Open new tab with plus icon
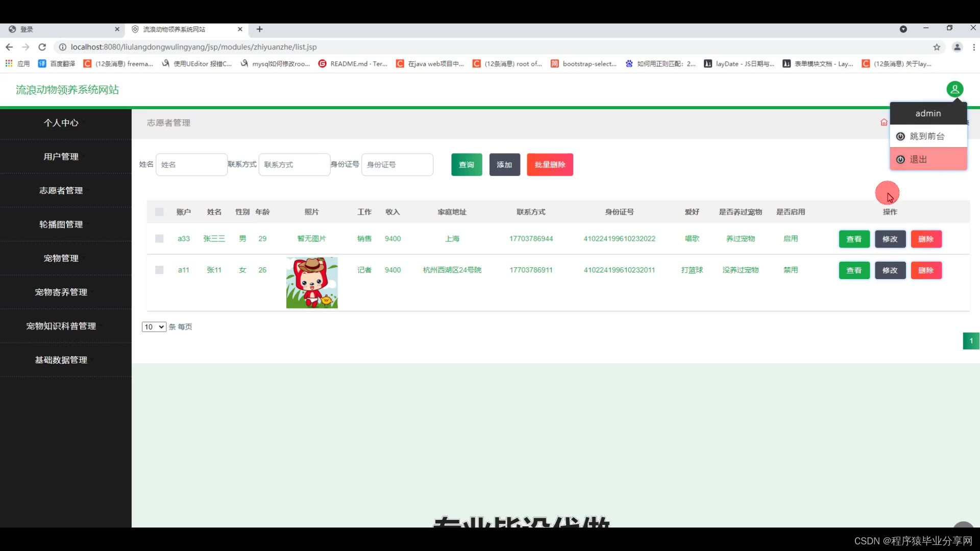This screenshot has width=980, height=551. click(259, 29)
